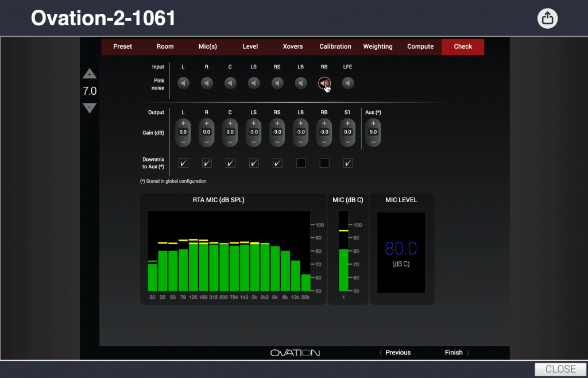Click Finish to complete the wizard
Image resolution: width=588 pixels, height=378 pixels.
pos(457,353)
